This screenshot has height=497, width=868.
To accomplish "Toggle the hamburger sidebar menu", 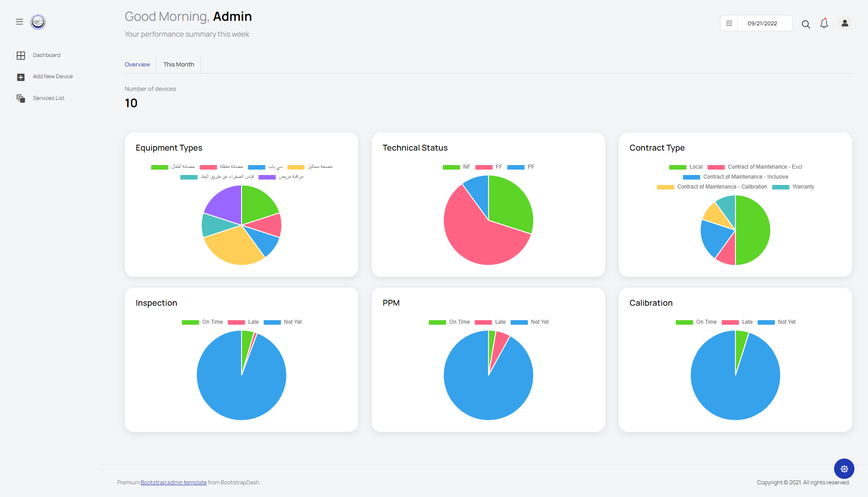I will click(x=19, y=22).
